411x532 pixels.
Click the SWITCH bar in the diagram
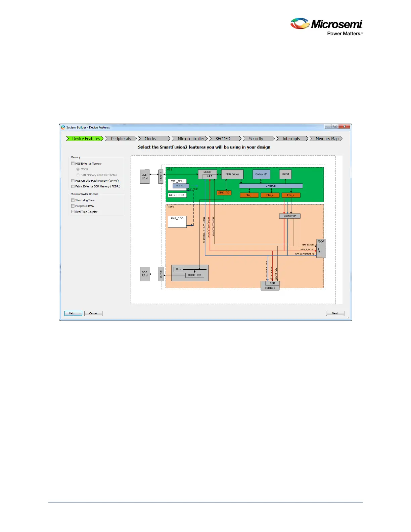(x=271, y=186)
